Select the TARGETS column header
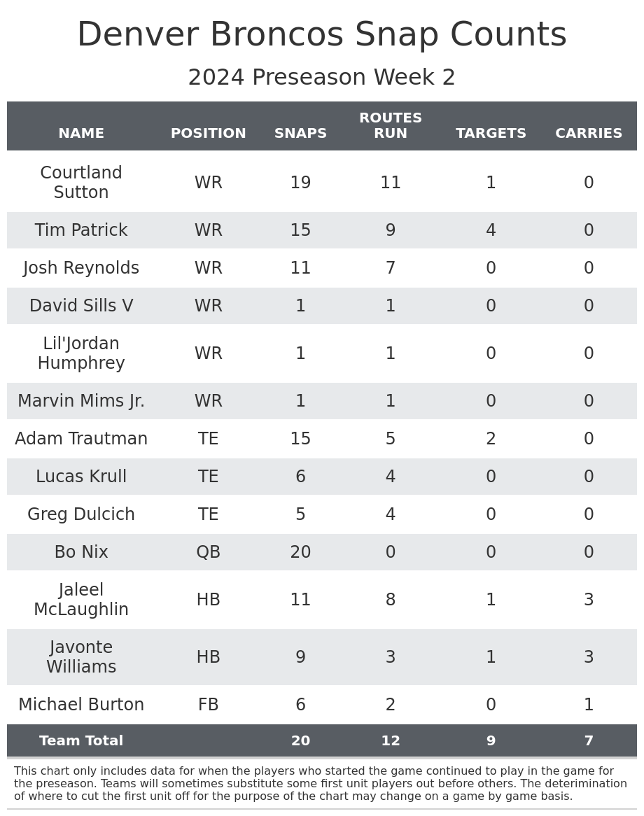This screenshot has width=644, height=816. 491,134
